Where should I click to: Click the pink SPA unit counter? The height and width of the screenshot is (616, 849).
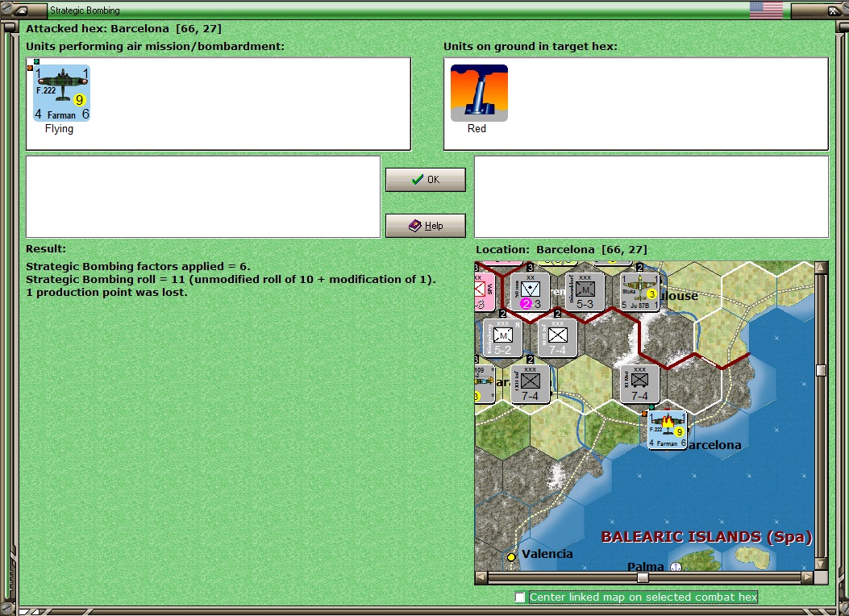pyautogui.click(x=485, y=293)
